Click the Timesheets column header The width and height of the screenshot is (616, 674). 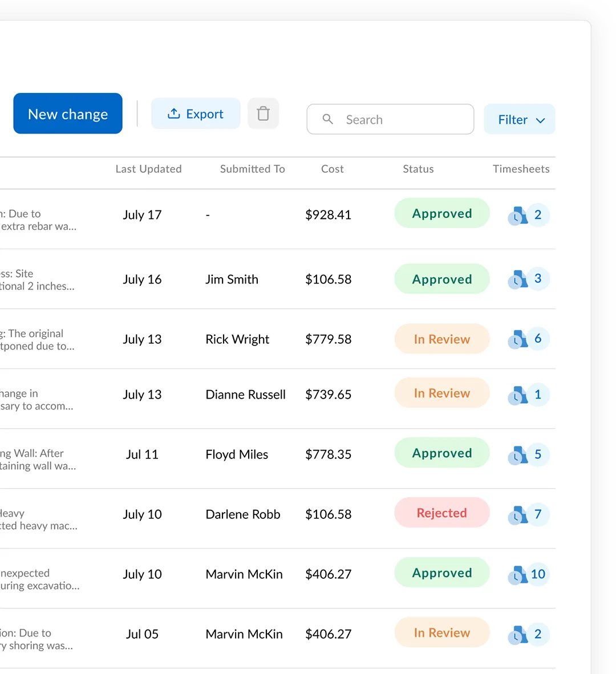(521, 169)
